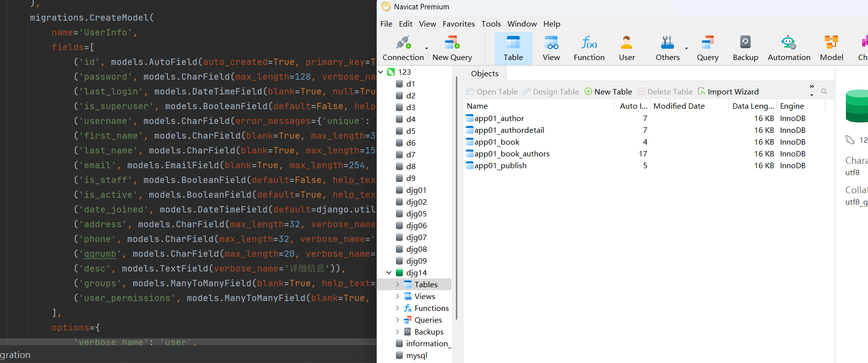
Task: Open the File menu
Action: click(386, 24)
